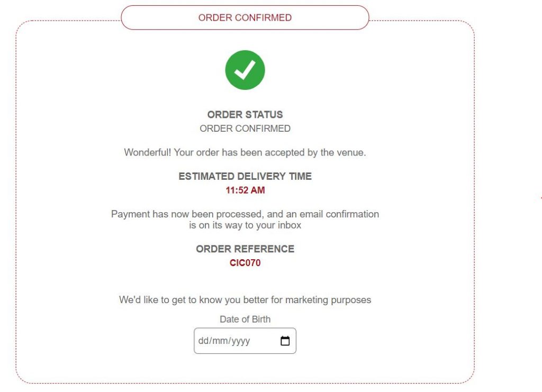Click the CIC070 order reference code

click(x=245, y=263)
